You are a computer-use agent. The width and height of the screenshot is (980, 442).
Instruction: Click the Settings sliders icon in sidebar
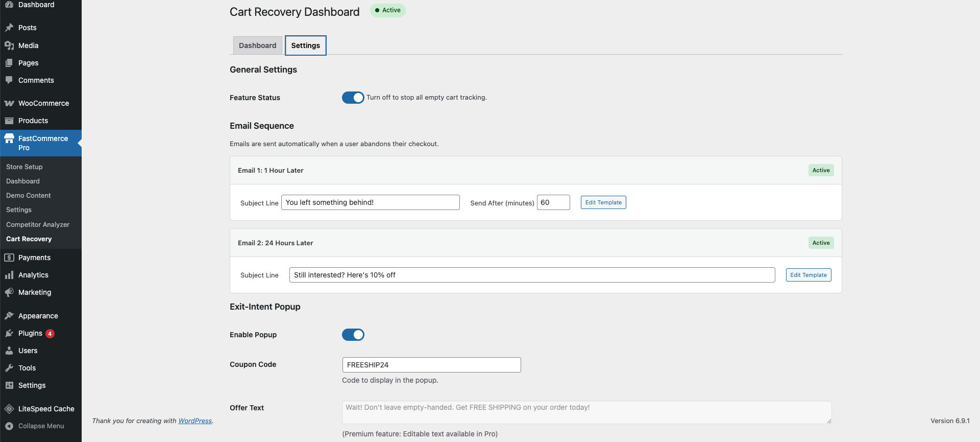(9, 385)
